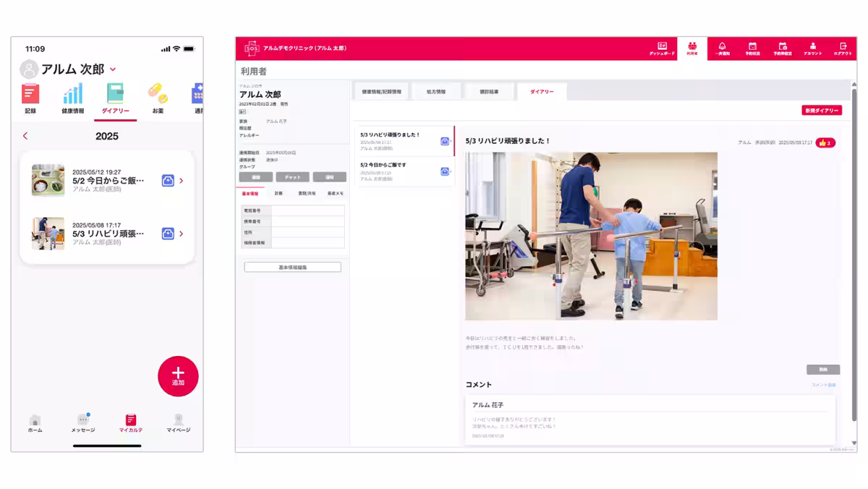868x489 pixels.
Task: Click the アカウント person icon
Action: pyautogui.click(x=812, y=48)
